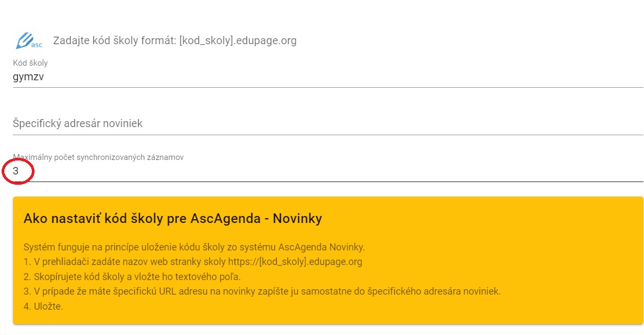Click the 'Systém funguje na princípe' sentence
This screenshot has height=335, width=644.
tap(194, 247)
